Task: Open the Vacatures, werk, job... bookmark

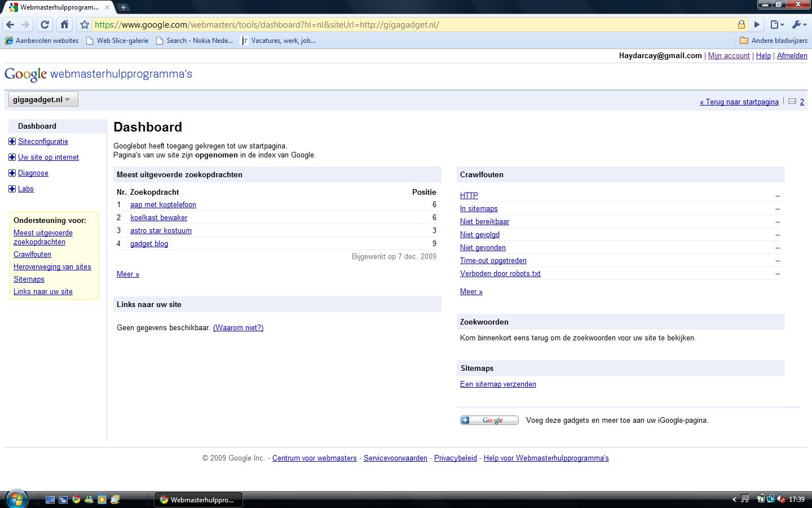Action: tap(278, 41)
